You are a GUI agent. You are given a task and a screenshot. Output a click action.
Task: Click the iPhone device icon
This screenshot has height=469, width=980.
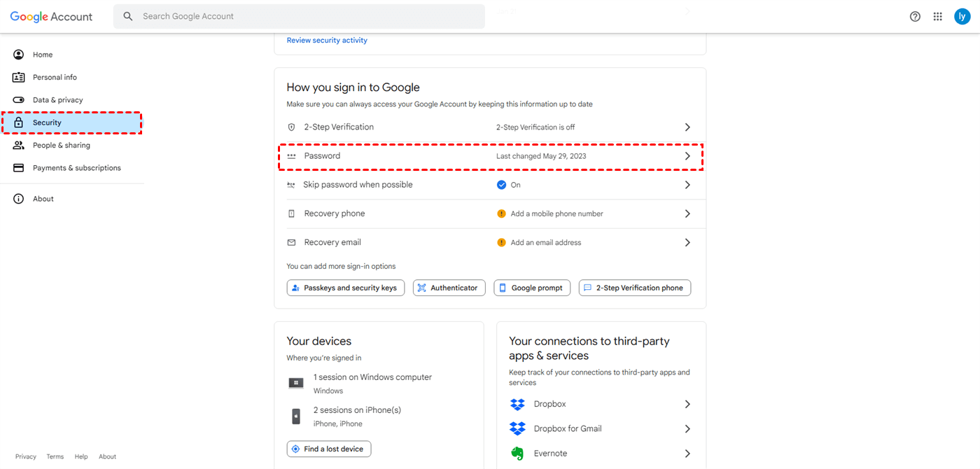coord(296,416)
